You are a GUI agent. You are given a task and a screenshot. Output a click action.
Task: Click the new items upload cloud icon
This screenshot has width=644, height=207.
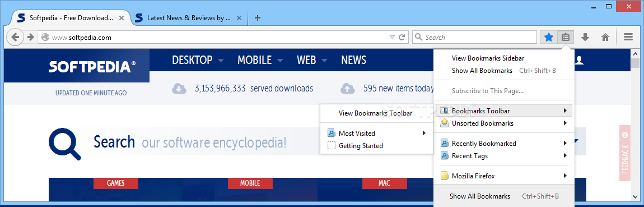347,89
